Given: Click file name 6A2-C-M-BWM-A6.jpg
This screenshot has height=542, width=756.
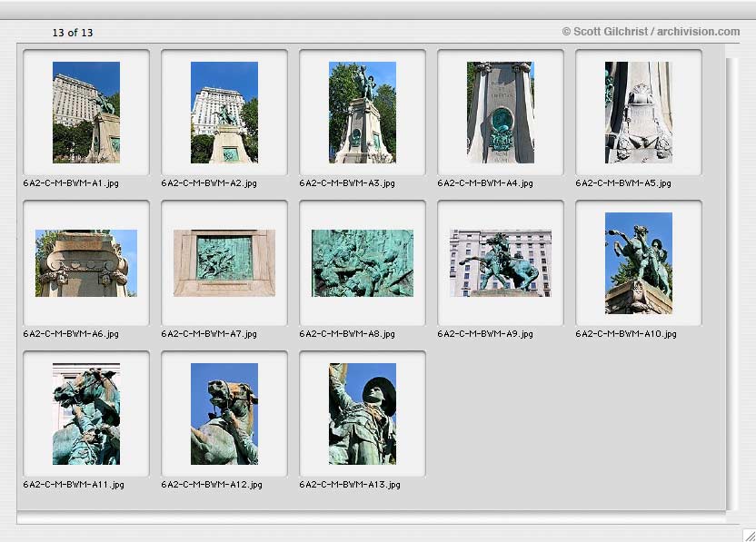Looking at the screenshot, I should 71,334.
